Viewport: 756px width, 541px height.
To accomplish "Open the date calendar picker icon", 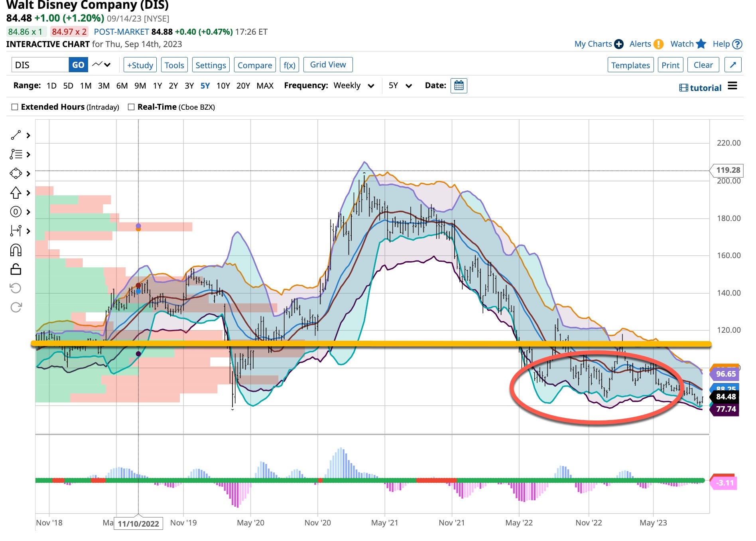I will (459, 85).
